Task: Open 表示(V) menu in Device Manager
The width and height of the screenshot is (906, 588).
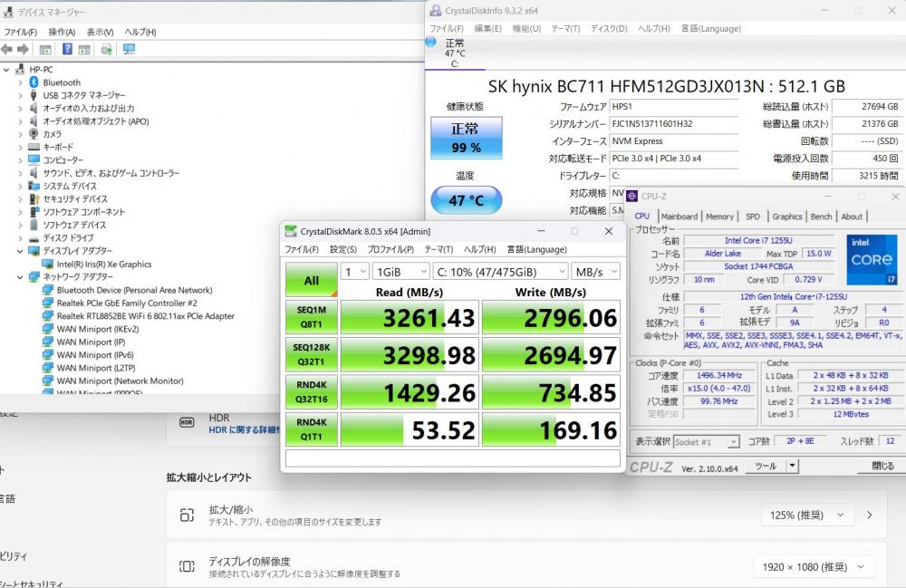Action: pos(100,33)
